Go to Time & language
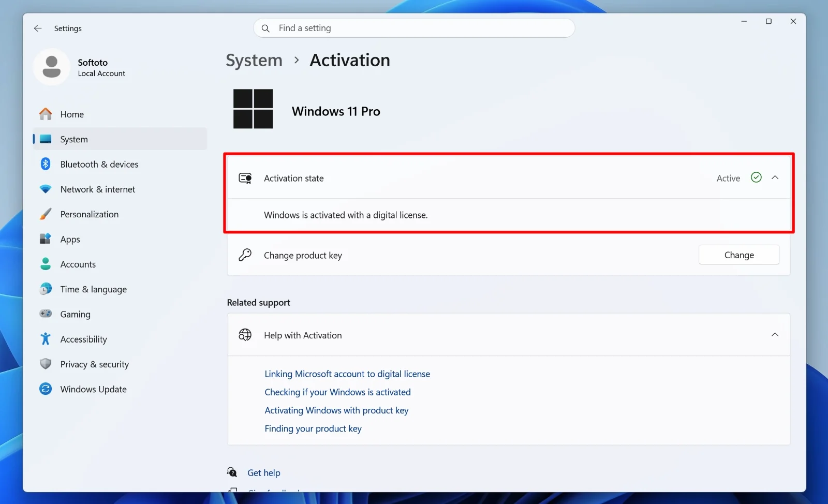 click(120, 289)
